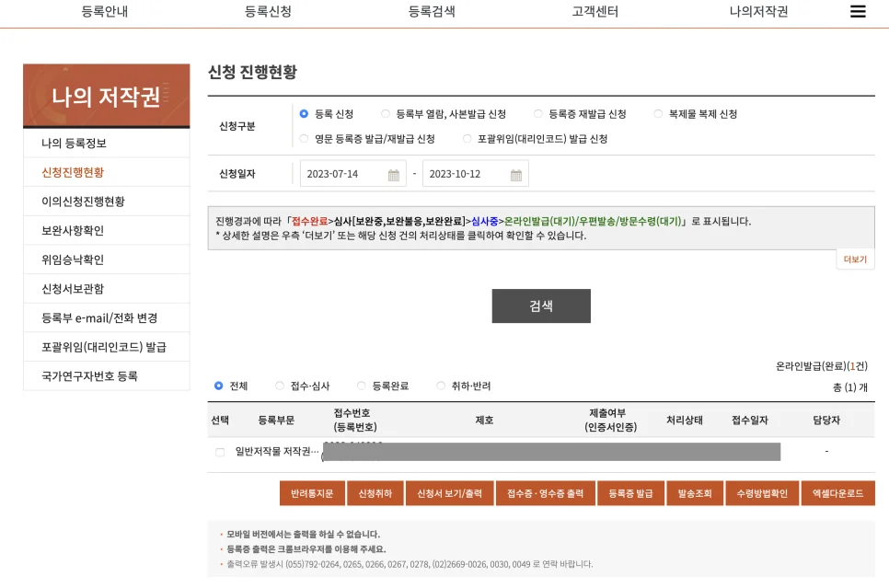This screenshot has width=889, height=588.
Task: Click the start date field 2023-07-14
Action: pos(342,174)
